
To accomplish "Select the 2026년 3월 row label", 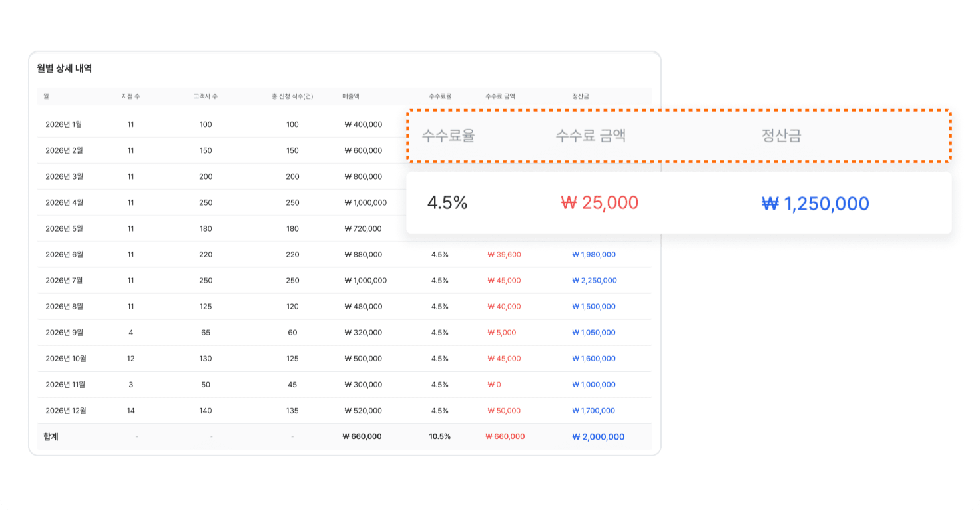I will [64, 176].
